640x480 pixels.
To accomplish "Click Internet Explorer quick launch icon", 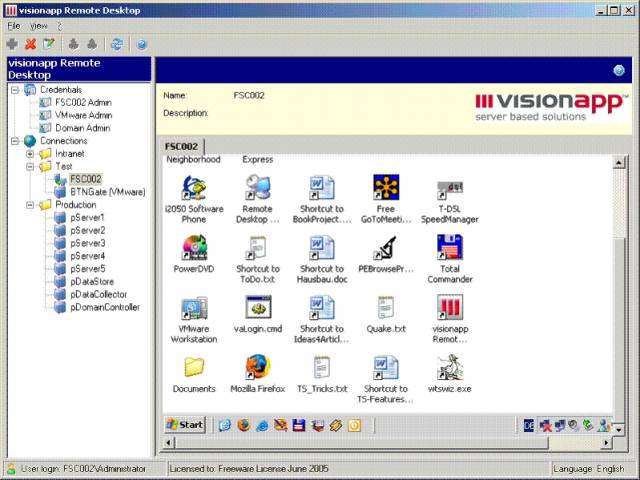I will click(x=262, y=425).
